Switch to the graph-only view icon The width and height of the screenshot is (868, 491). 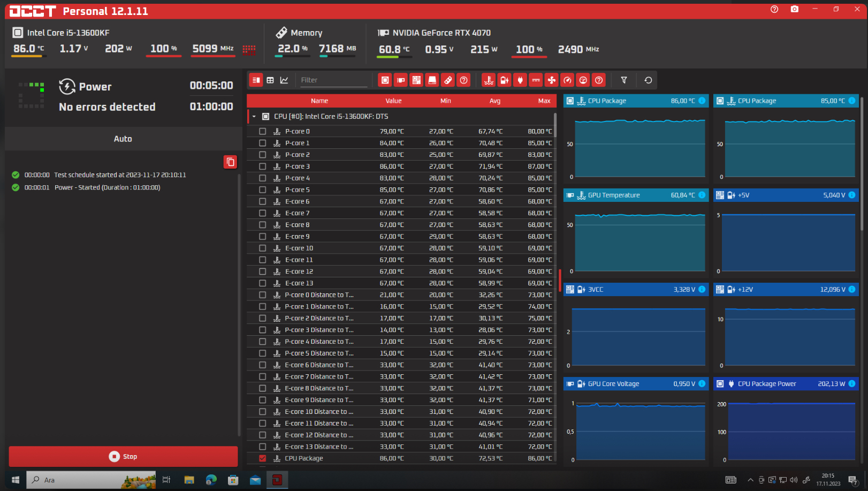tap(284, 80)
